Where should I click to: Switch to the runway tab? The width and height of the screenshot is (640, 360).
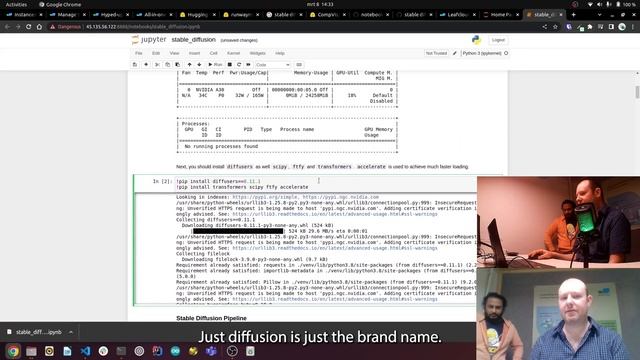coord(241,15)
